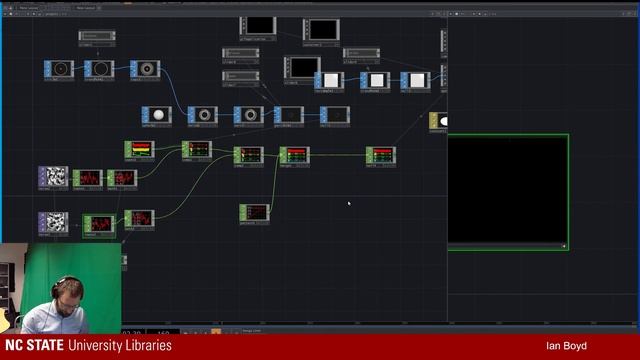Click the timeline scrub bar above the transport controls
Viewport: 640px width, 360px height.
tap(380, 324)
